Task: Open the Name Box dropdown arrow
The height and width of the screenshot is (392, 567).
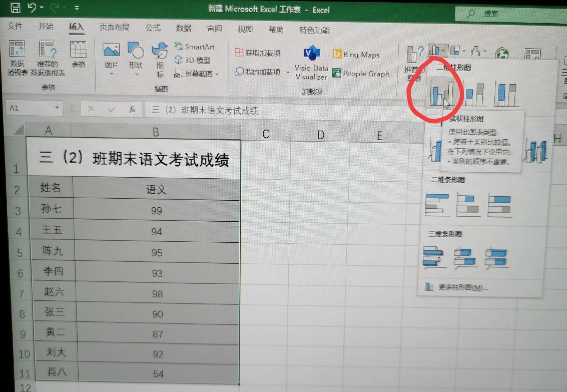Action: tap(57, 108)
